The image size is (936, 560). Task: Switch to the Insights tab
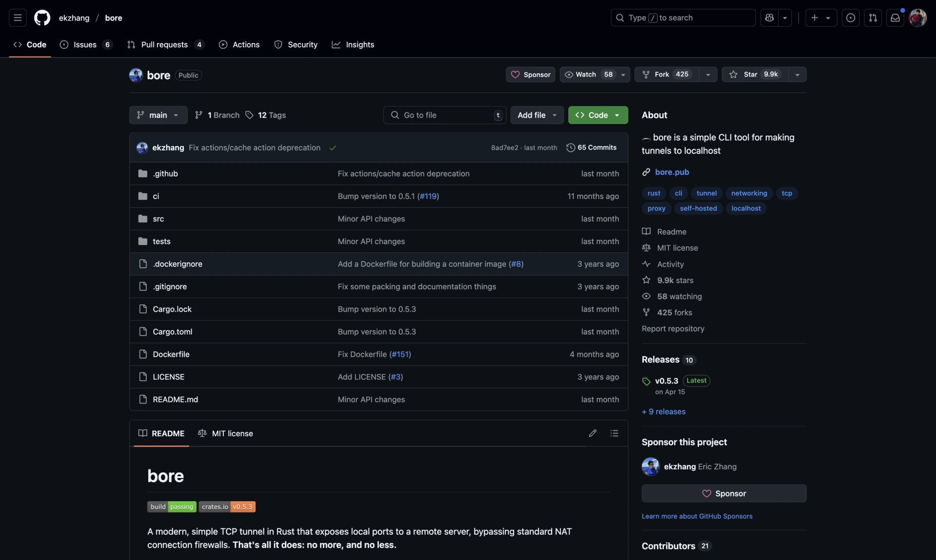pos(353,44)
